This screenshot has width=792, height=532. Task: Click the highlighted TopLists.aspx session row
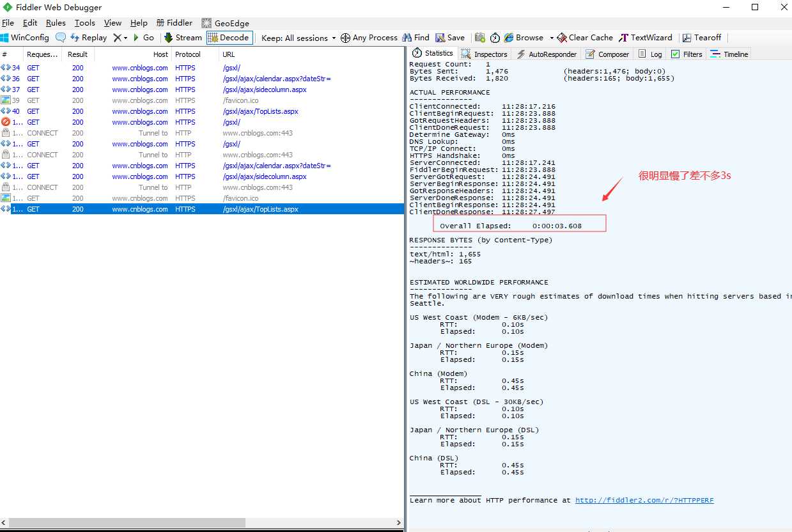click(202, 209)
